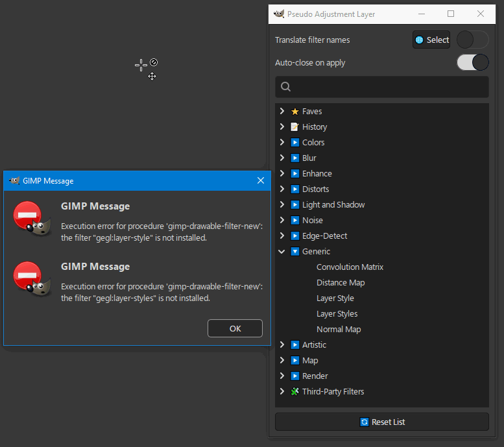Click the Colors category play icon
The height and width of the screenshot is (447, 504).
coord(294,143)
